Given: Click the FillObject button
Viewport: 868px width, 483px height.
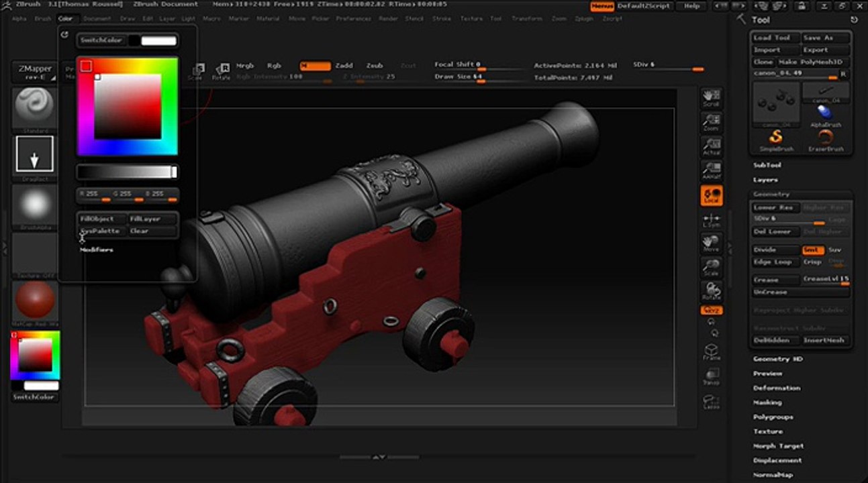Looking at the screenshot, I should [x=102, y=219].
